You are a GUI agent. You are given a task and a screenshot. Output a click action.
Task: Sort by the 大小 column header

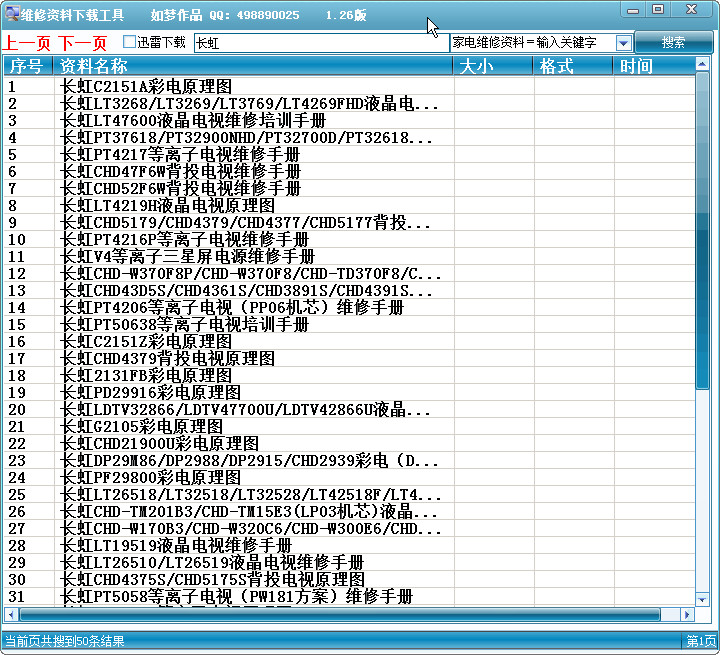click(x=493, y=66)
